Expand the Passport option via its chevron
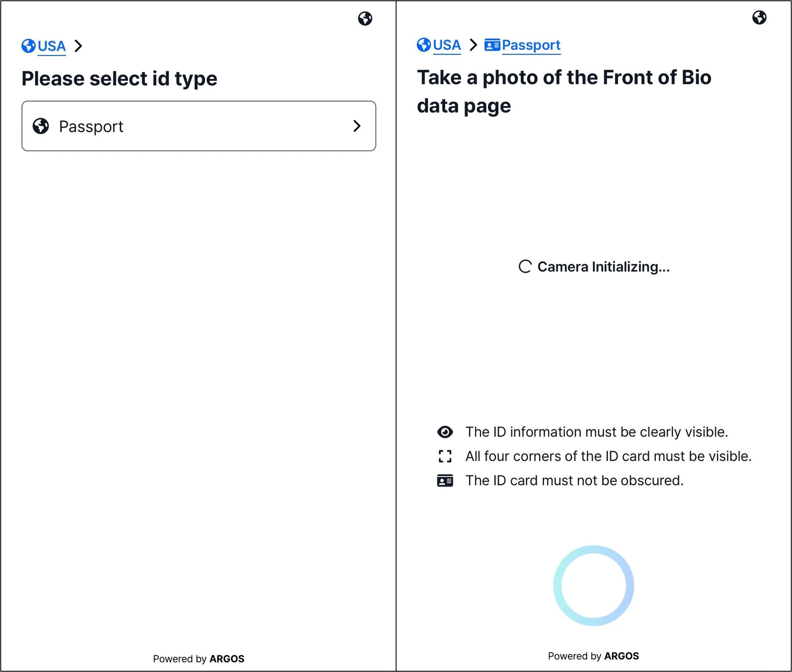This screenshot has height=672, width=792. [x=356, y=126]
